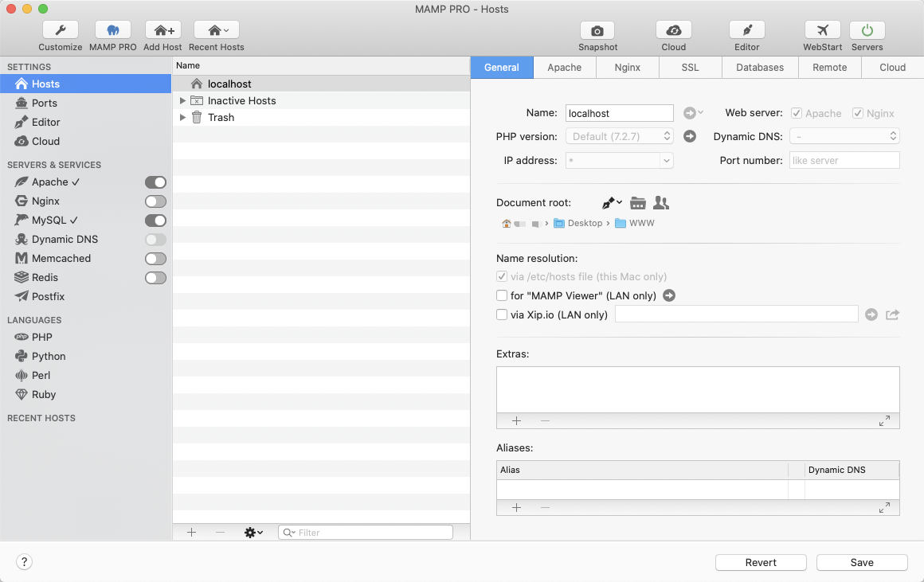
Task: Toggle the MySQL server switch
Action: (155, 221)
